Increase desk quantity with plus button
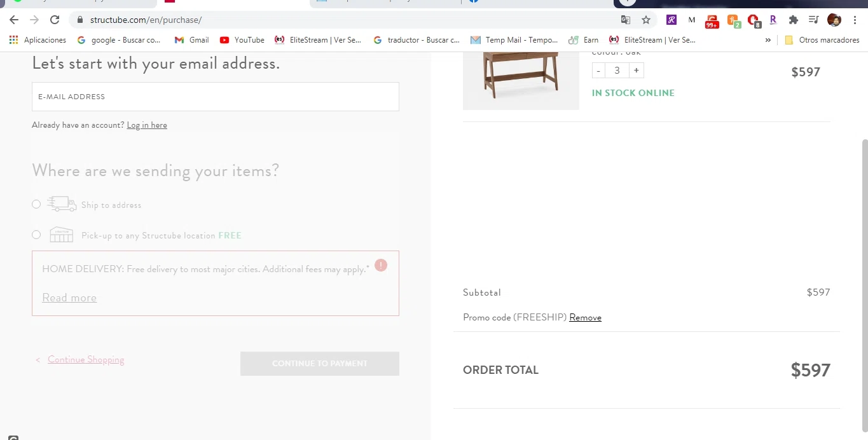Screen dimensions: 868x440 tap(636, 71)
